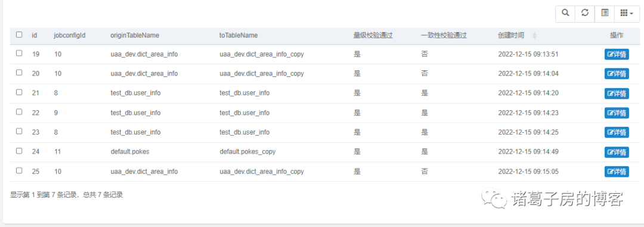Check the row with id 23
This screenshot has height=227, width=644.
[x=19, y=131]
